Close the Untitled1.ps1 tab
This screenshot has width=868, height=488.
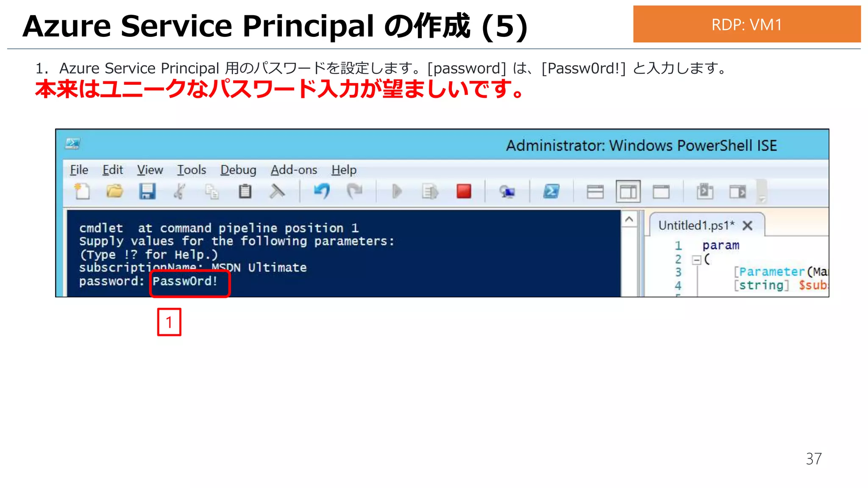point(748,225)
